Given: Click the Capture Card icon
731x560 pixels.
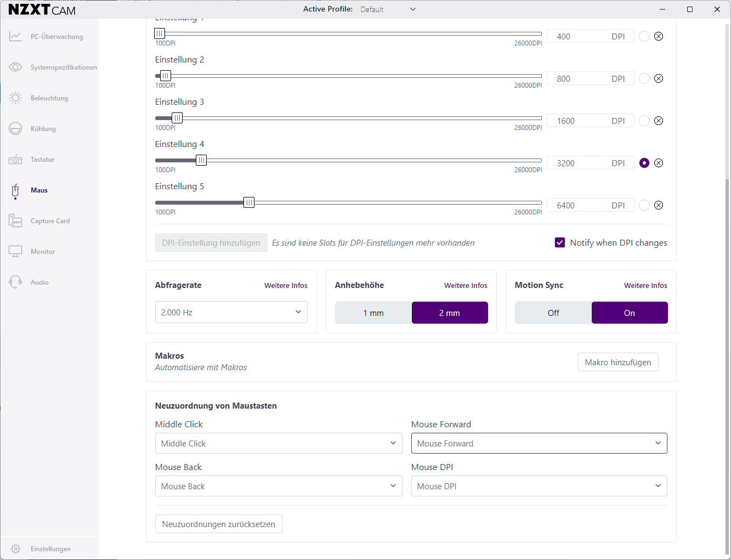Looking at the screenshot, I should pyautogui.click(x=15, y=221).
